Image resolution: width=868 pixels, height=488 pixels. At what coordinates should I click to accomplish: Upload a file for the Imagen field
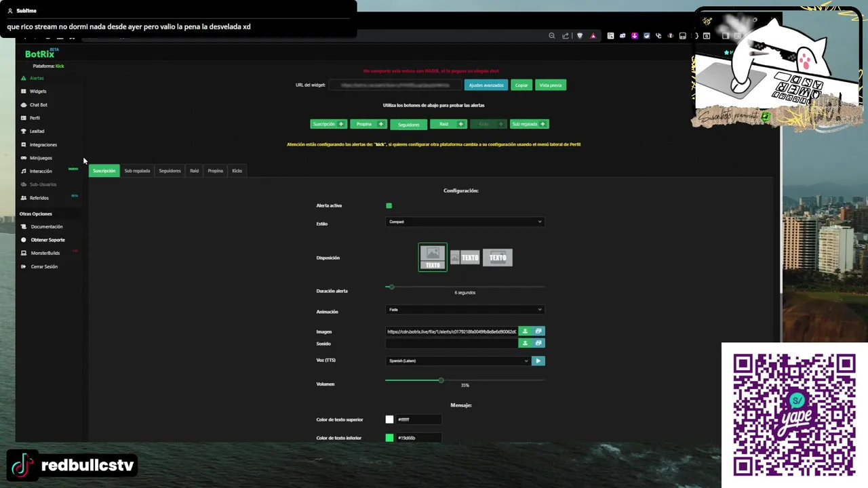coord(525,331)
